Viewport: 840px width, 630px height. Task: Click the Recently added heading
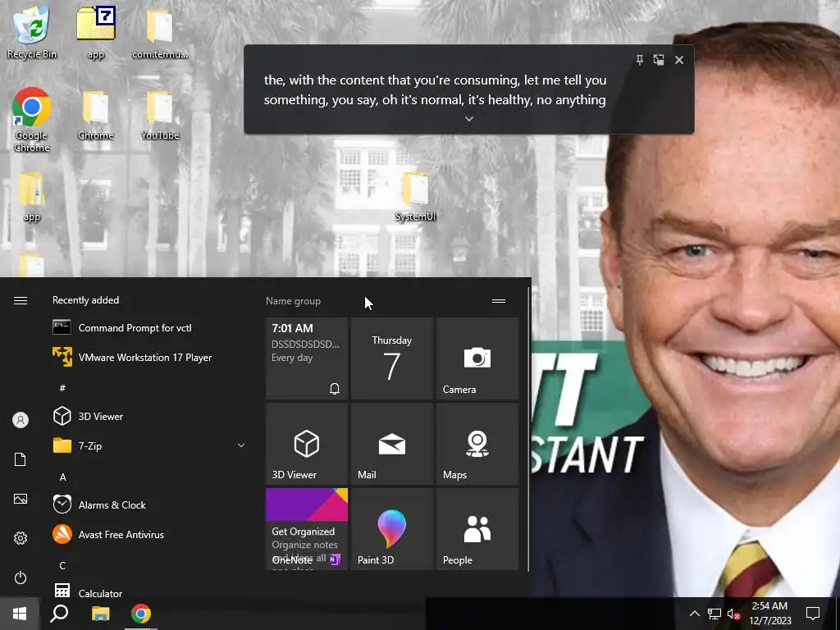coord(85,300)
